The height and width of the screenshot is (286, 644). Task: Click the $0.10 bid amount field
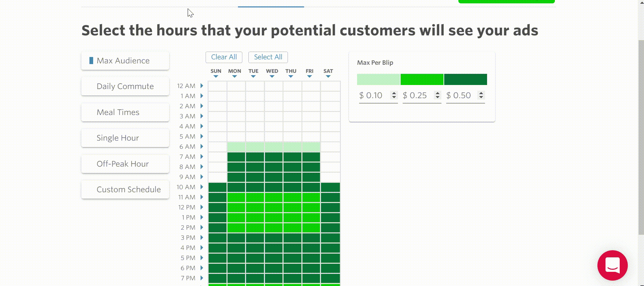[375, 95]
